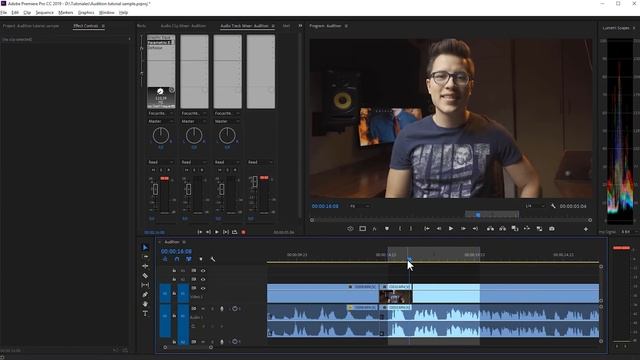Toggle Snap magnet in the timeline
The image size is (640, 360).
tap(177, 259)
